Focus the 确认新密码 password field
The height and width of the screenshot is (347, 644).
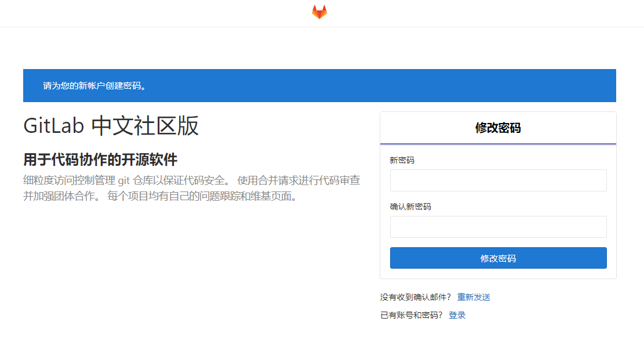(x=498, y=227)
